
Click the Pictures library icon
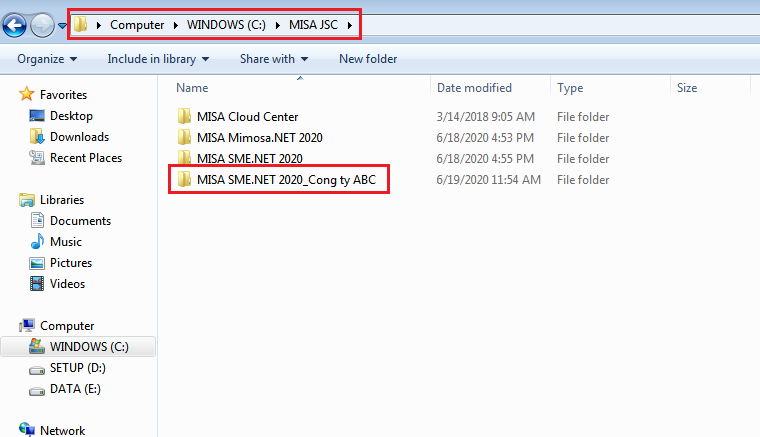(x=37, y=263)
